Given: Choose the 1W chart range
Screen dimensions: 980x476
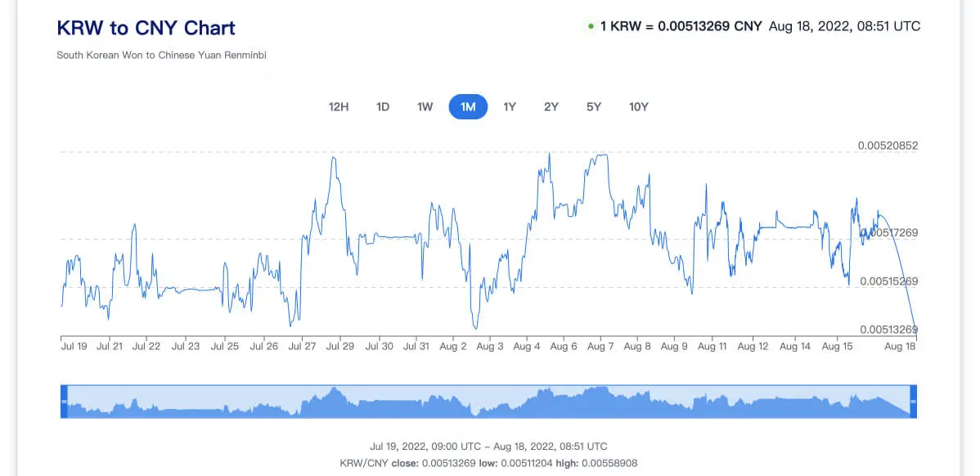Looking at the screenshot, I should (x=425, y=107).
